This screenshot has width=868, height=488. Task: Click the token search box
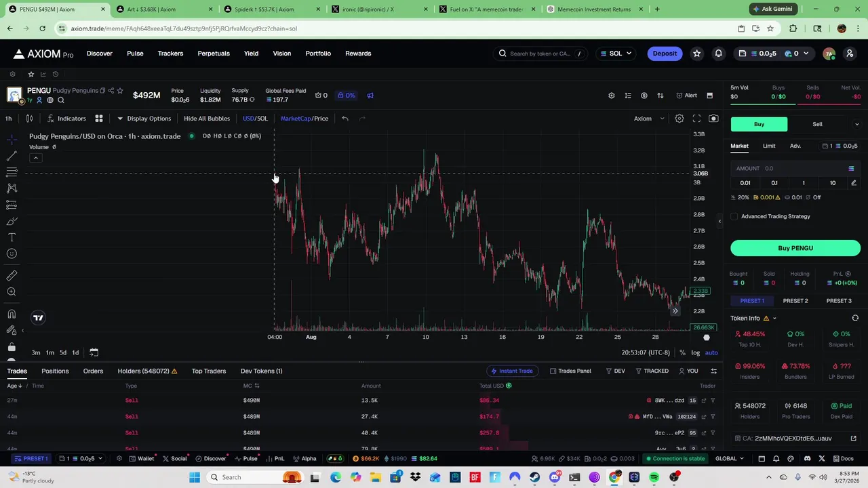pyautogui.click(x=541, y=54)
